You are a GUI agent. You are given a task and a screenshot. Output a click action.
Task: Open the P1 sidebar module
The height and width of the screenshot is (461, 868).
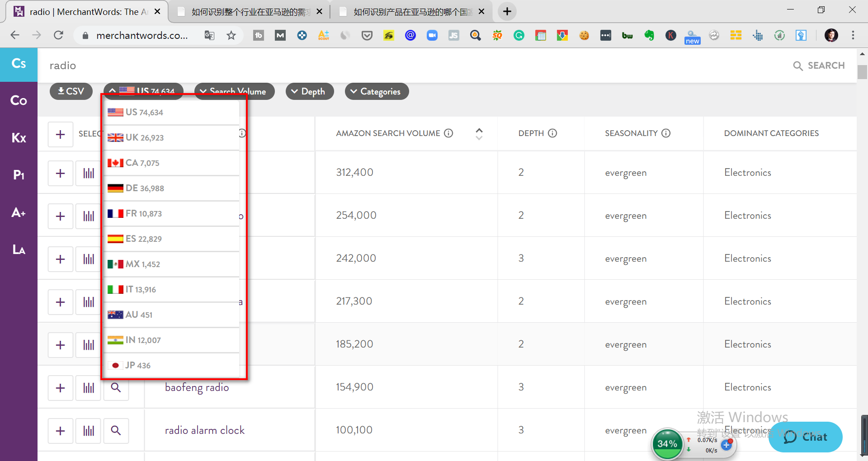tap(19, 175)
